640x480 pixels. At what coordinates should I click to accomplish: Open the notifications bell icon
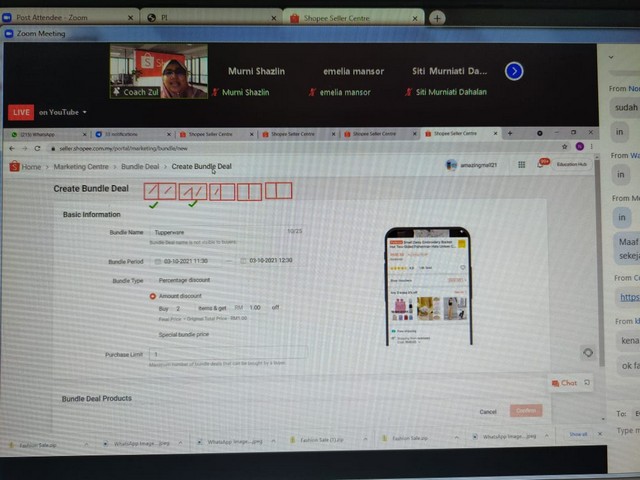(543, 164)
